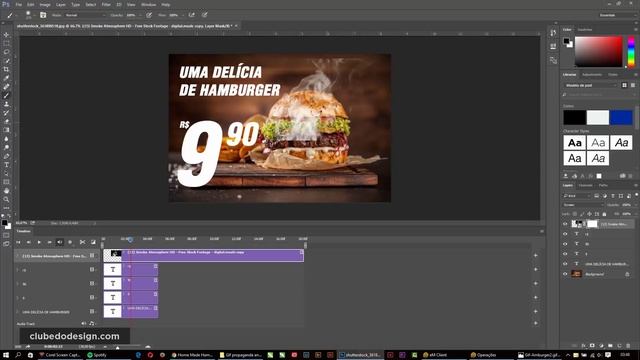The image size is (640, 360).
Task: Click the hue slider in Color panel
Action: pos(631,51)
